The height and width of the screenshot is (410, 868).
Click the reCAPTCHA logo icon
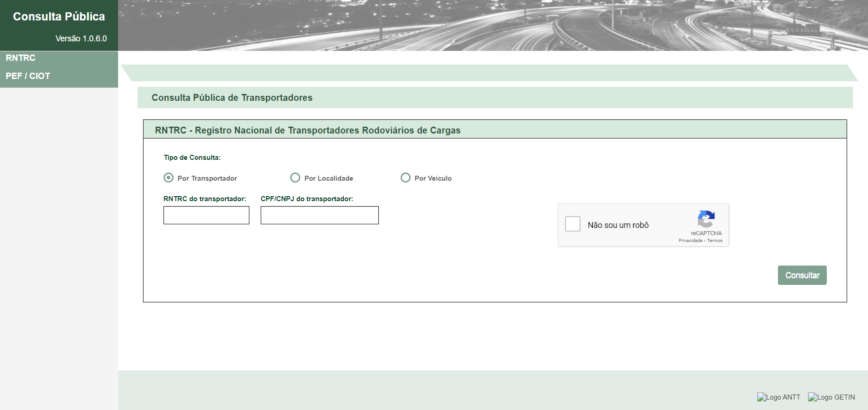(706, 219)
